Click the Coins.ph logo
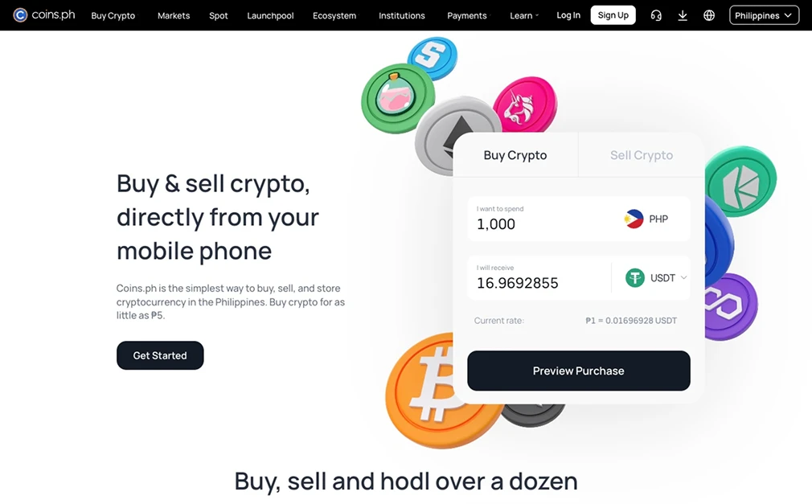This screenshot has width=812, height=504. (44, 15)
